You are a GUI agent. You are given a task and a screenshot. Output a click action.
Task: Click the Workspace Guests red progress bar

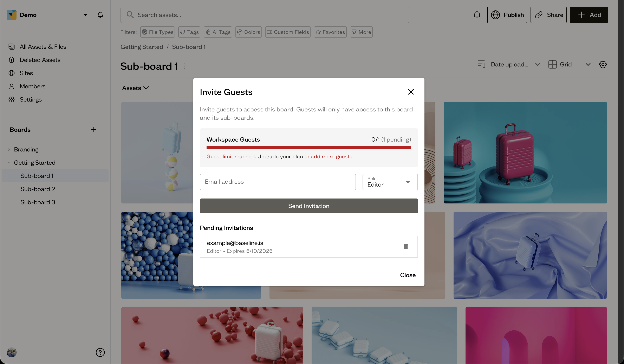click(x=309, y=147)
